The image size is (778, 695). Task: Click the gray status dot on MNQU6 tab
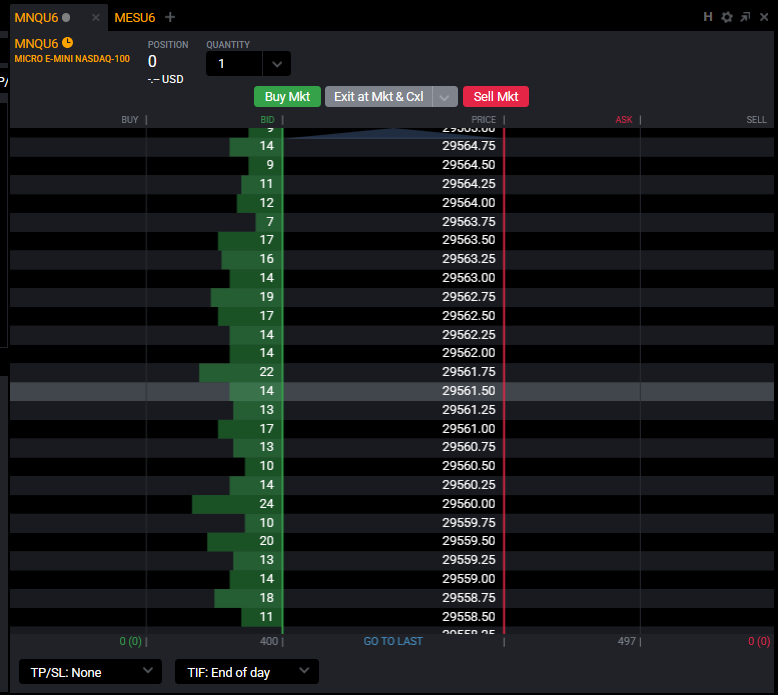(66, 17)
